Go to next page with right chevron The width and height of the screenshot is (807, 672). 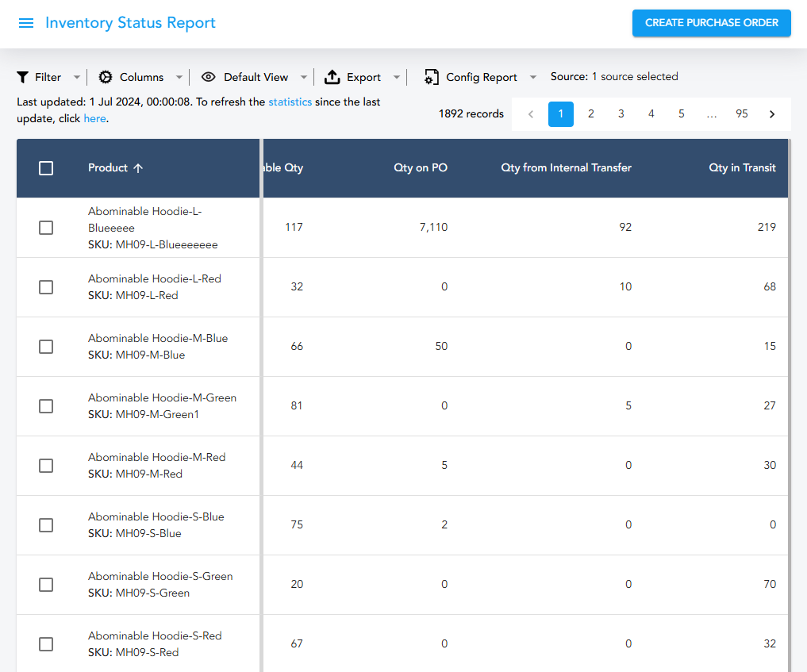pyautogui.click(x=772, y=114)
